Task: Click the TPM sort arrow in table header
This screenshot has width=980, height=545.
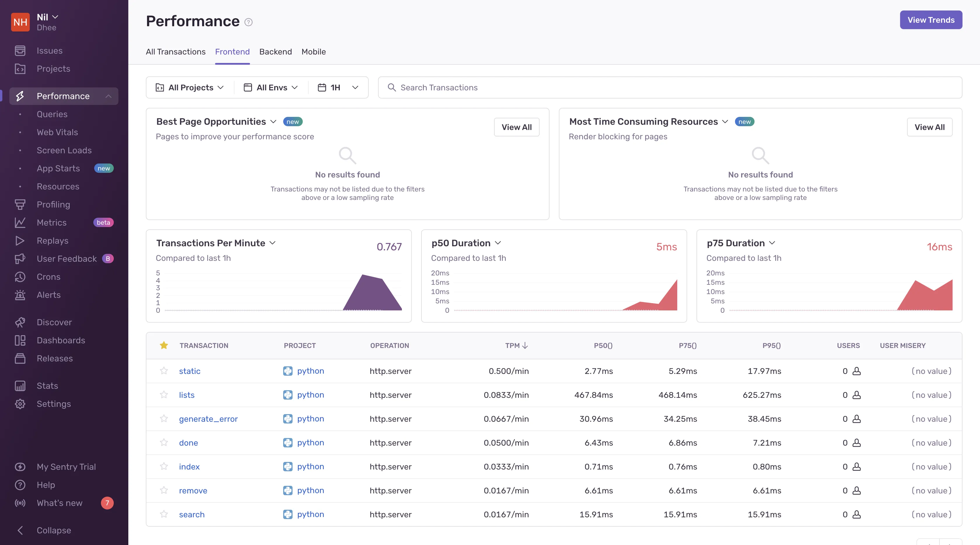Action: click(525, 345)
